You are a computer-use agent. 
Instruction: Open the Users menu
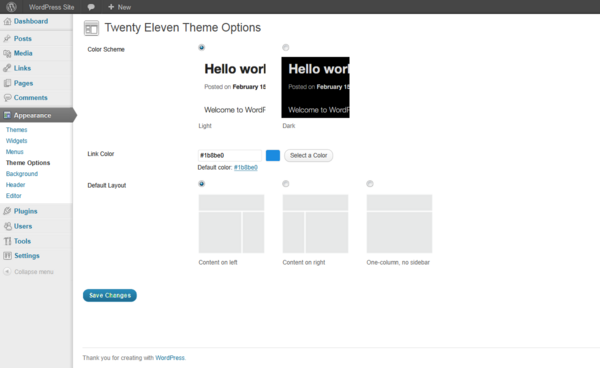tap(23, 226)
